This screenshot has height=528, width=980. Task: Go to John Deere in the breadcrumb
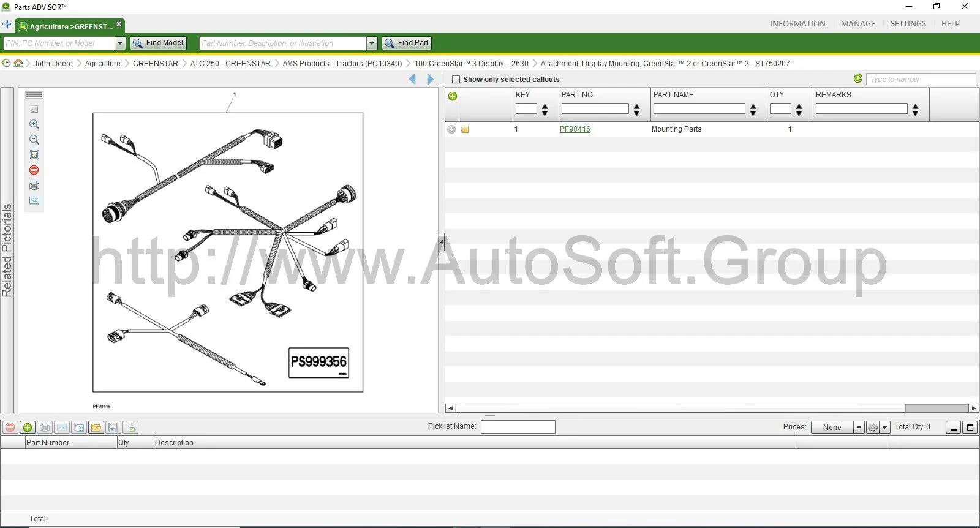tap(53, 64)
